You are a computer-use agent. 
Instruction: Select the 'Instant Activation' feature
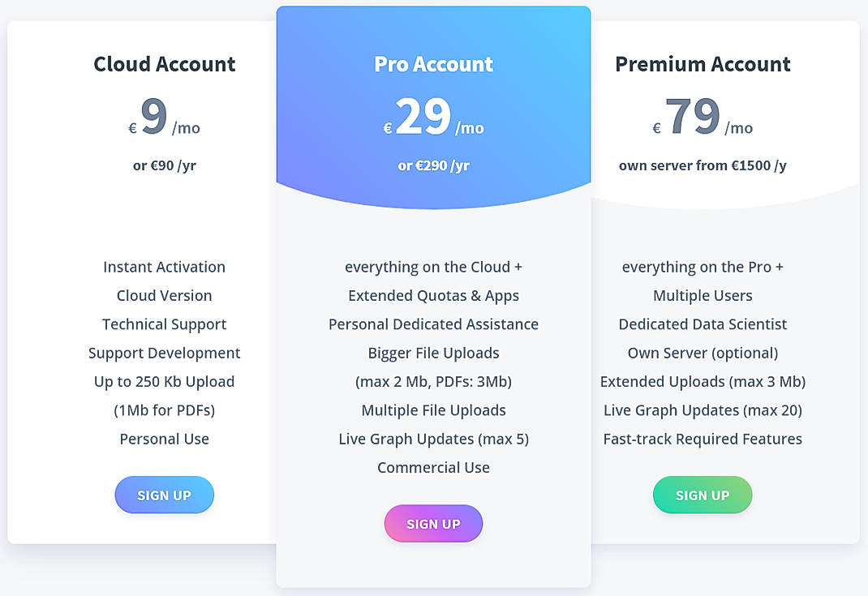(x=164, y=267)
